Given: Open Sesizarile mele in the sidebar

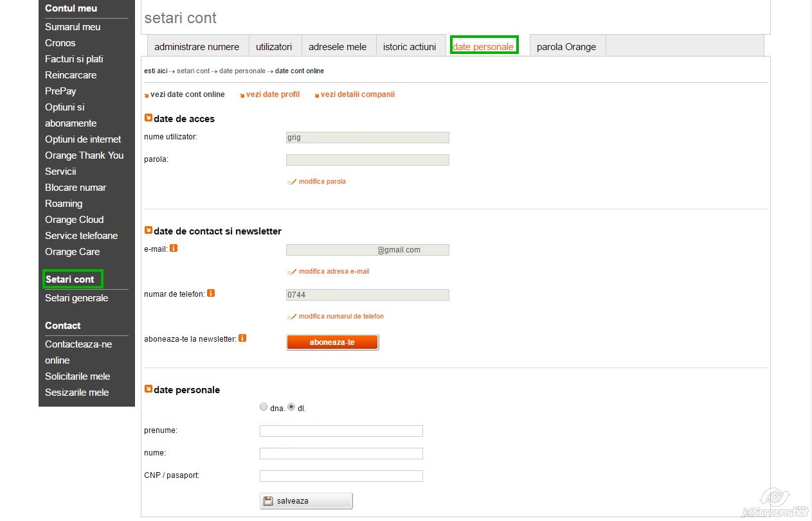Looking at the screenshot, I should coord(77,393).
